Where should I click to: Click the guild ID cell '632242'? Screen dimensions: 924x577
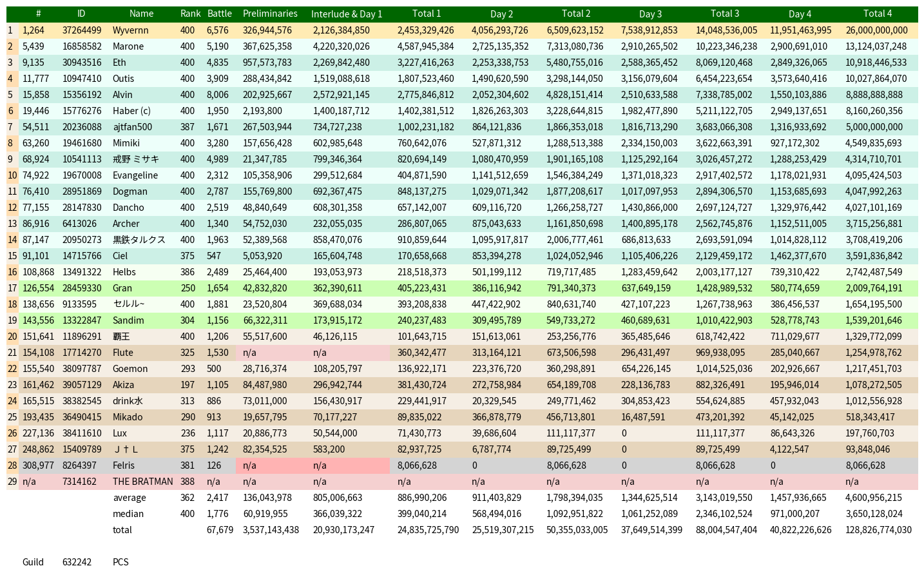point(77,562)
